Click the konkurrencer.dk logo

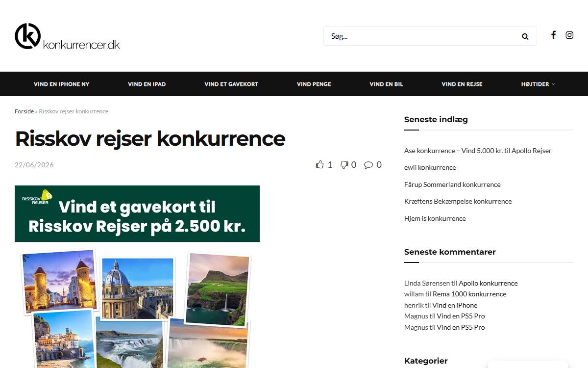67,36
